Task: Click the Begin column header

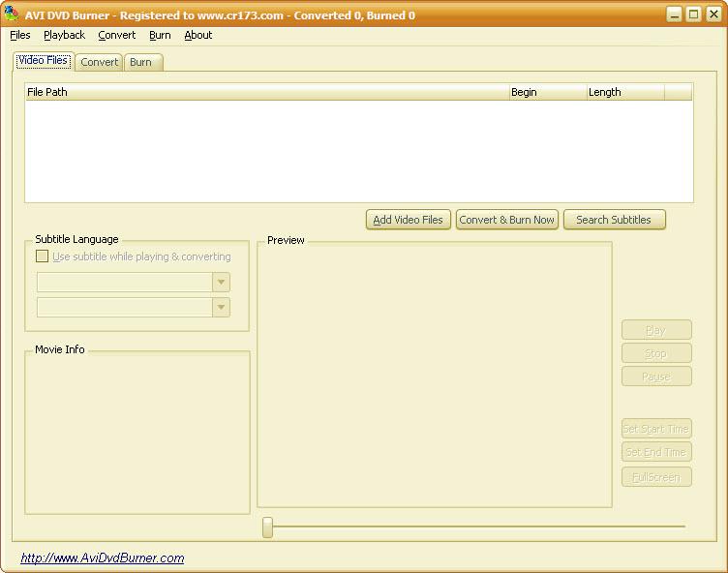Action: click(x=548, y=92)
